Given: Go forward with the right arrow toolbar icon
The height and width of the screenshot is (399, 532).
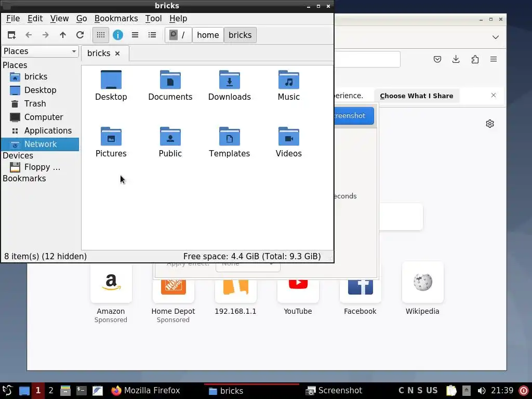Looking at the screenshot, I should [x=46, y=35].
